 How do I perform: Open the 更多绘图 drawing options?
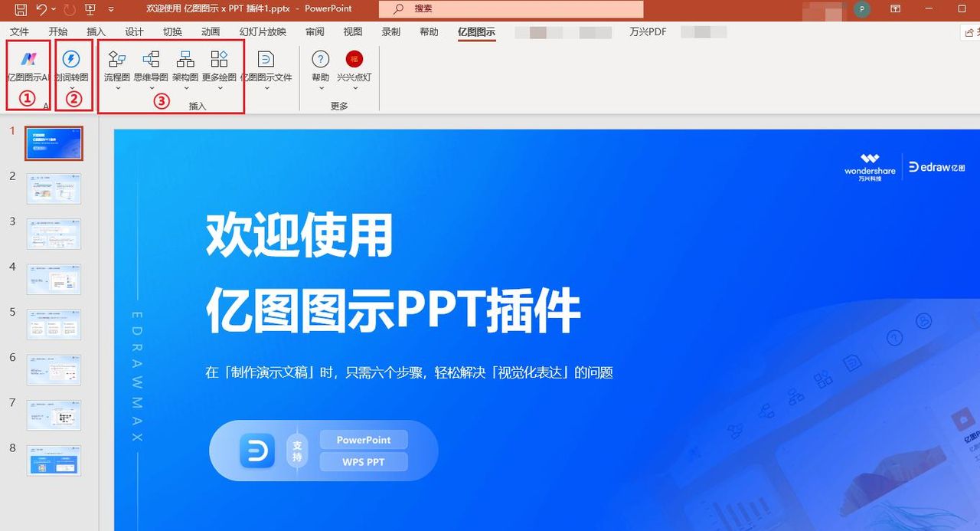click(220, 61)
